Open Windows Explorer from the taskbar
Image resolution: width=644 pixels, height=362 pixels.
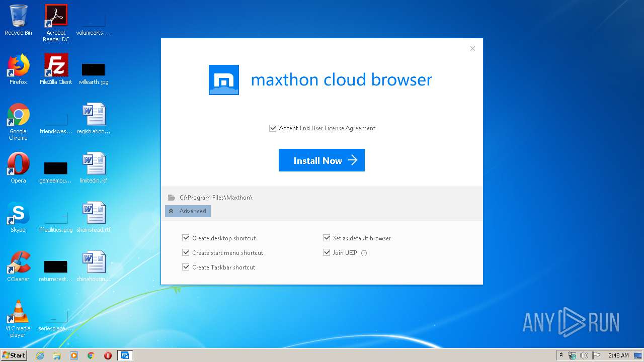coord(57,355)
